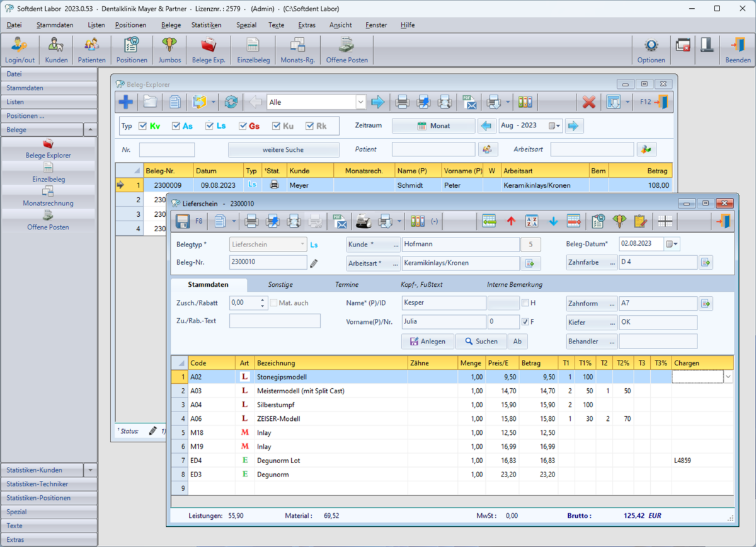Expand the Chargen dropdown in row 1
756x547 pixels.
point(728,377)
